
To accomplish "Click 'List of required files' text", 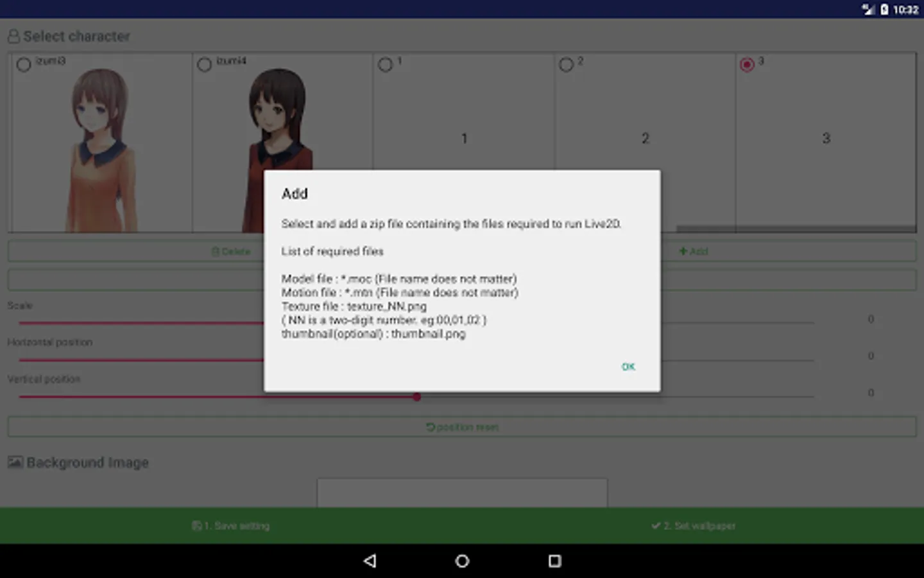I will point(332,251).
